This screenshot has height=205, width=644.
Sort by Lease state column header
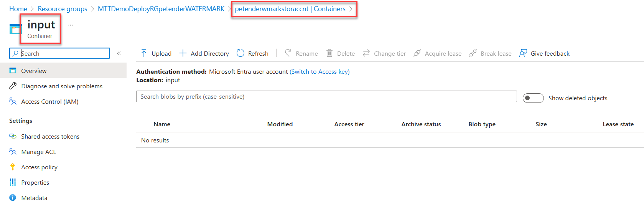point(618,124)
